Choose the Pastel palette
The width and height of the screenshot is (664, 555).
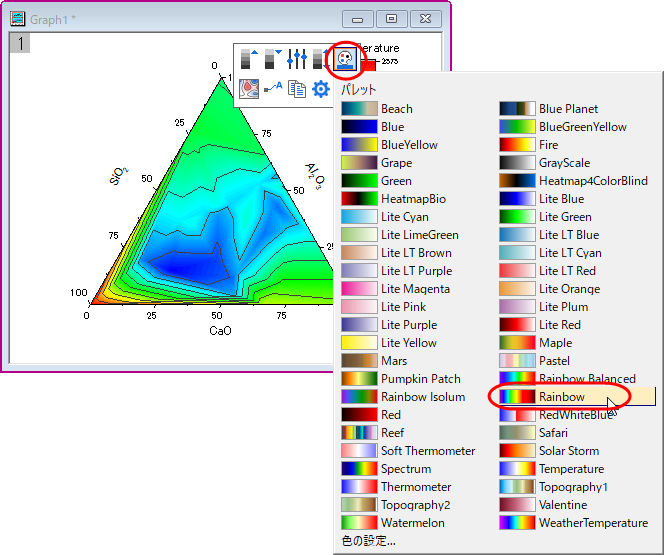click(534, 361)
